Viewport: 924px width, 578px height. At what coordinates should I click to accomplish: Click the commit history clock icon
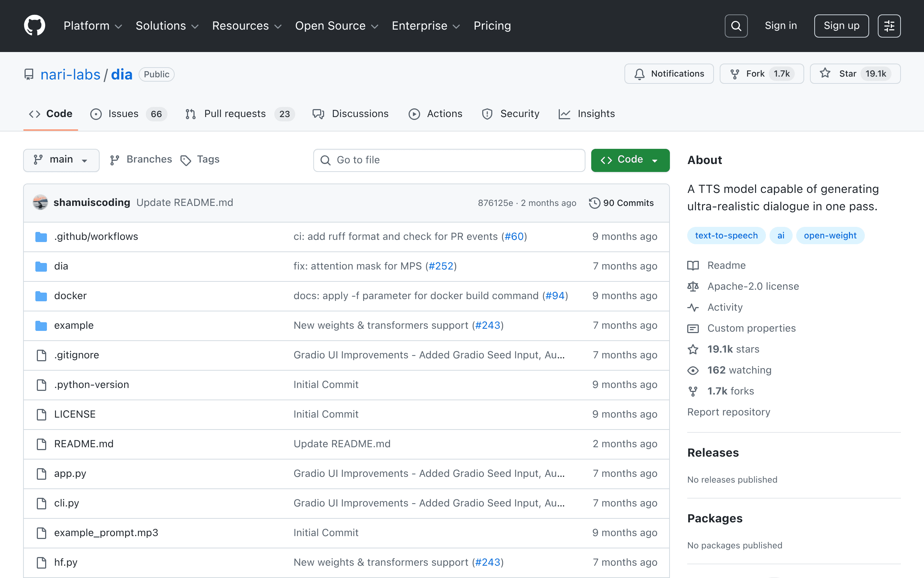[594, 203]
